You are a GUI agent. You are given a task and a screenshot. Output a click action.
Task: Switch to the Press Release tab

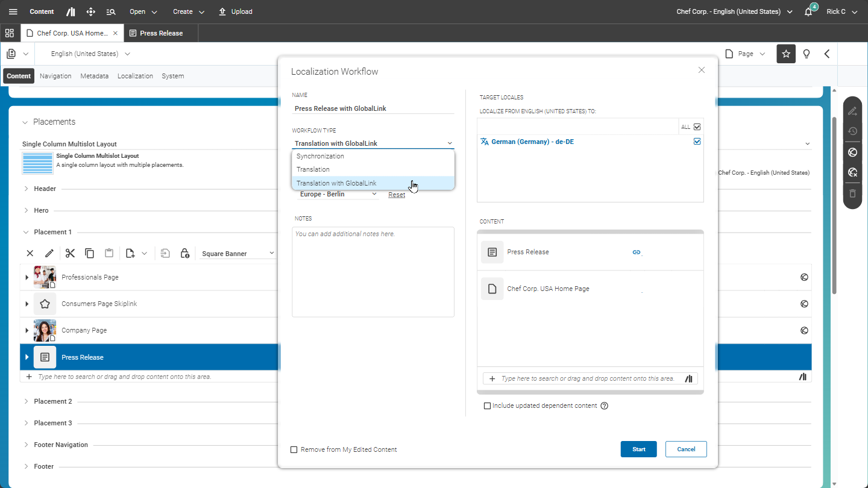(161, 33)
